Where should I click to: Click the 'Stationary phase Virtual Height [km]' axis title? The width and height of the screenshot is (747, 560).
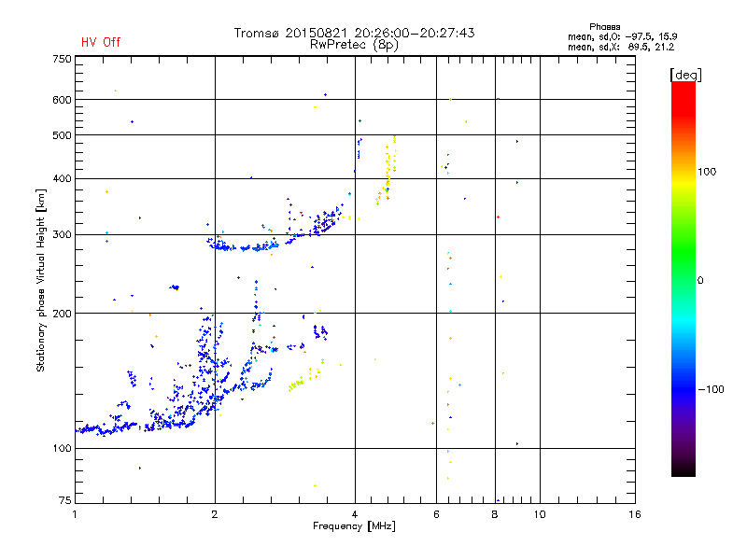pos(41,280)
